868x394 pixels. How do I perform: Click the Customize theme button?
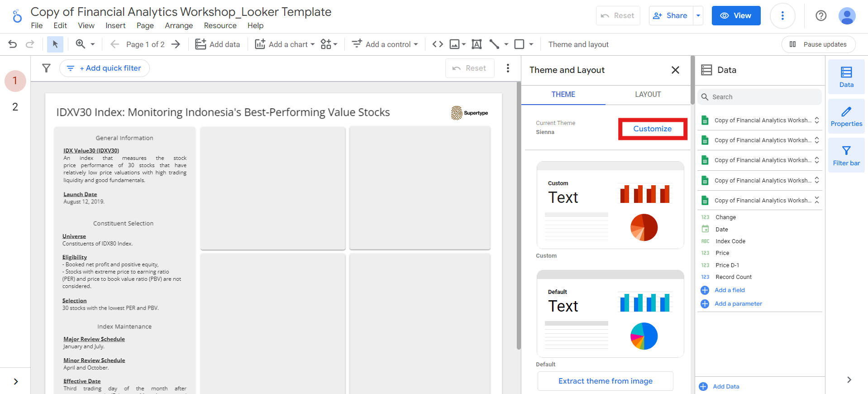(x=652, y=129)
